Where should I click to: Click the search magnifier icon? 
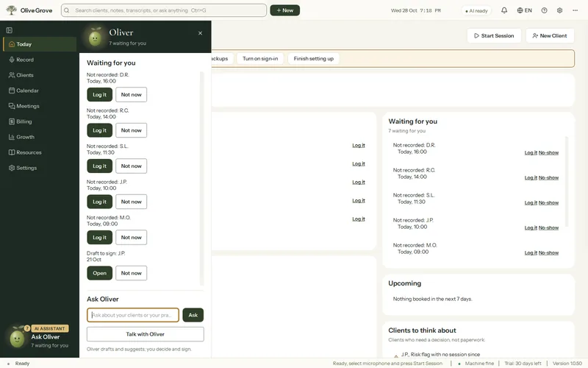tap(67, 10)
